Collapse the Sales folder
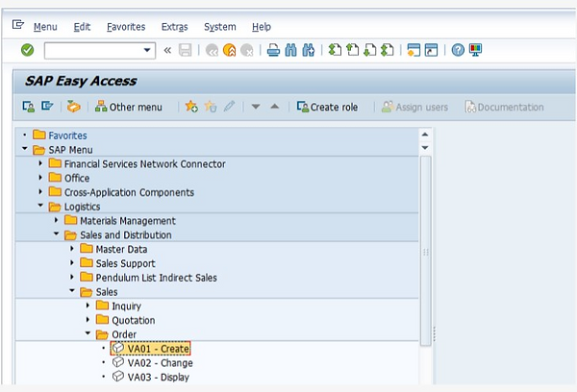This screenshot has width=577, height=392. [72, 290]
